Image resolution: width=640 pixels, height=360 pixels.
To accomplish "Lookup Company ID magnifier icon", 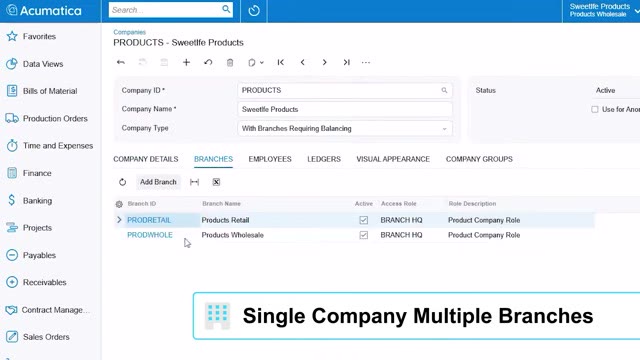I will (444, 90).
